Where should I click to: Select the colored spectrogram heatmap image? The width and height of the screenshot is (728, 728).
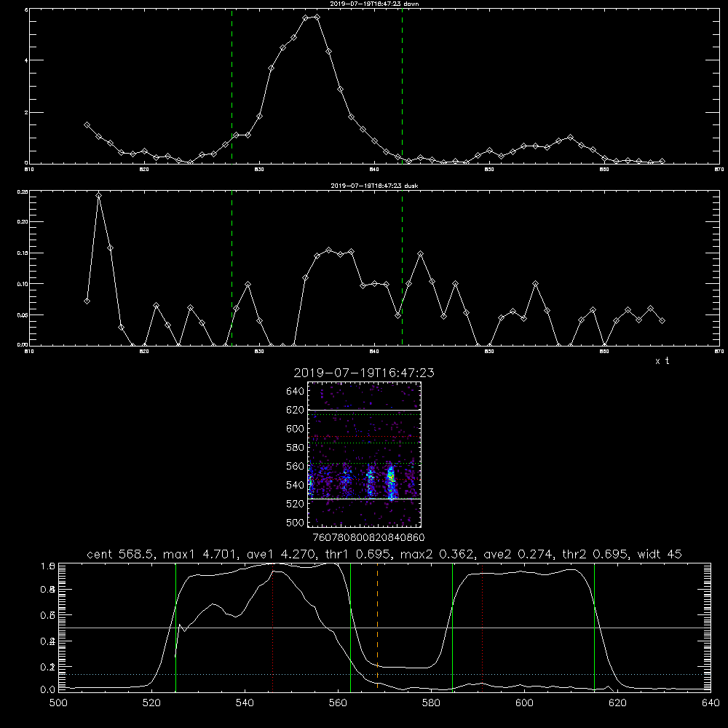(364, 454)
